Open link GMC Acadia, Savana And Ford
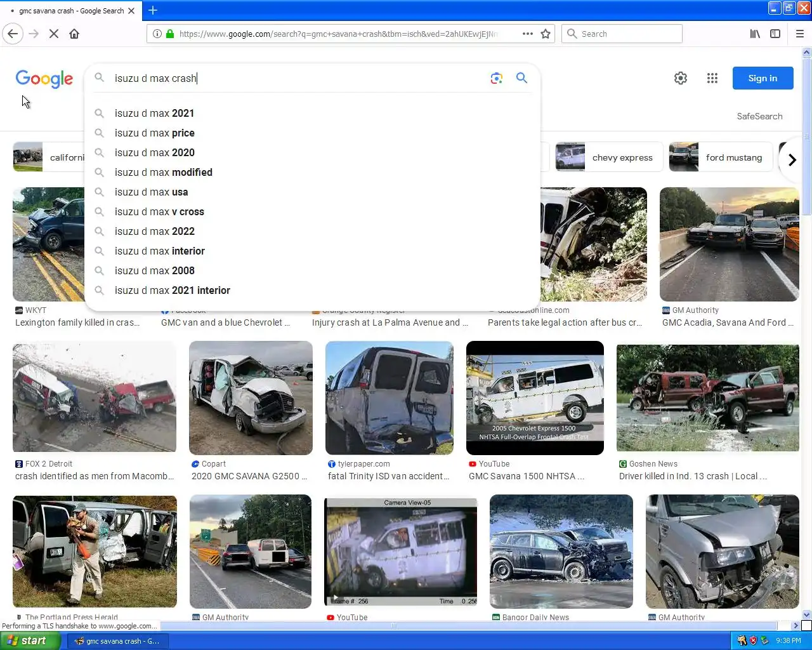812x650 pixels. click(x=728, y=322)
